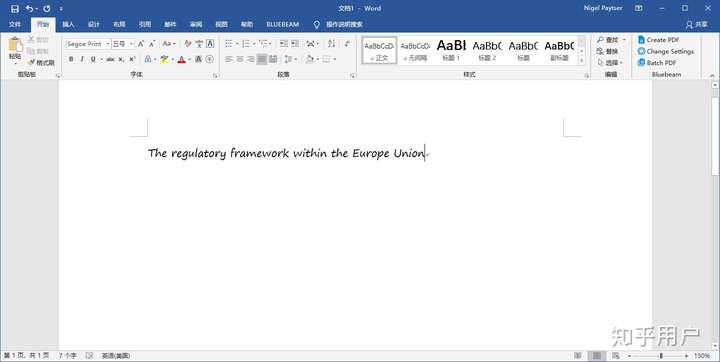720x362 pixels.
Task: Click the Replace icon in editing group
Action: (608, 51)
